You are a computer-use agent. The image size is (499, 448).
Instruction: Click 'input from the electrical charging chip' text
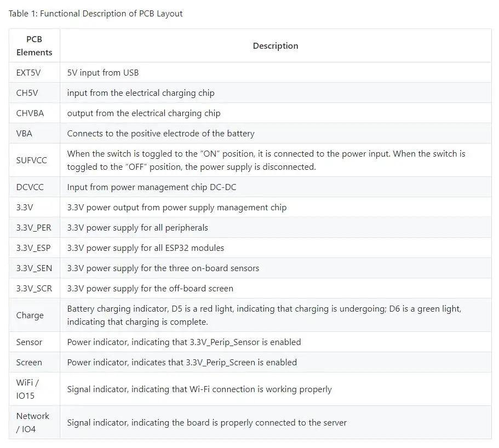(x=141, y=93)
